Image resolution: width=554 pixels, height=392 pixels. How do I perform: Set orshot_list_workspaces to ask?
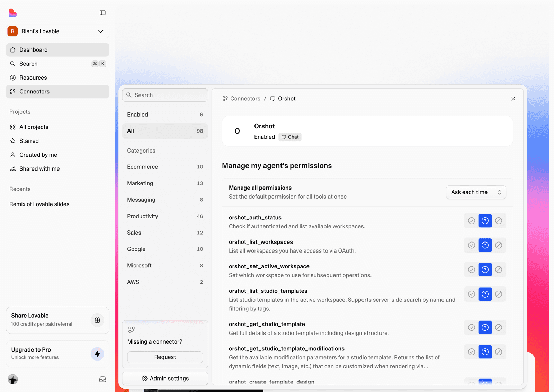point(485,245)
